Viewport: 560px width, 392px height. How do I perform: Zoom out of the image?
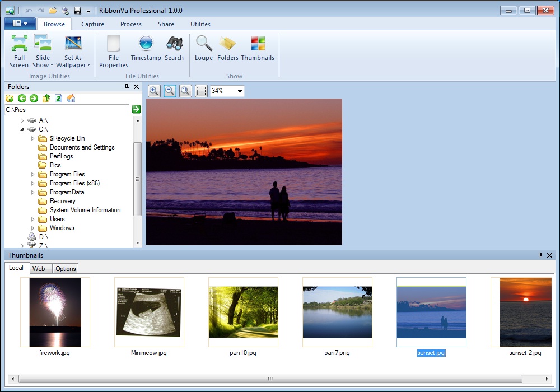(x=170, y=91)
